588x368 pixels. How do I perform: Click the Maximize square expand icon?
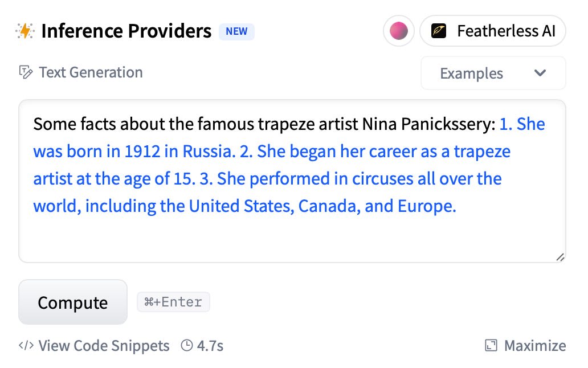point(491,345)
